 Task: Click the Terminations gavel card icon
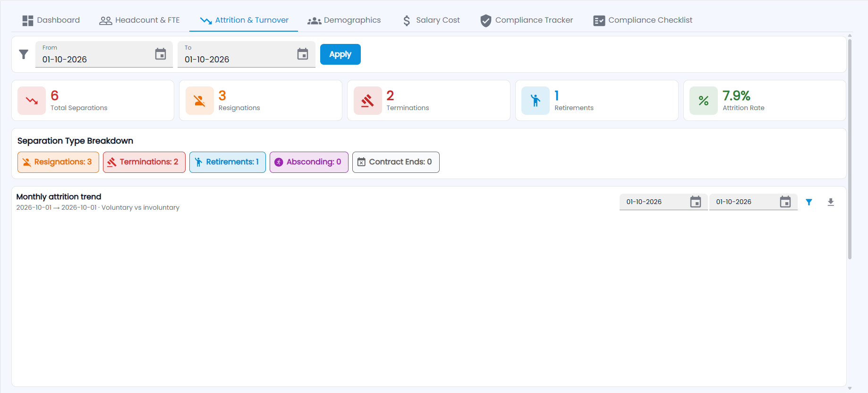pyautogui.click(x=368, y=101)
